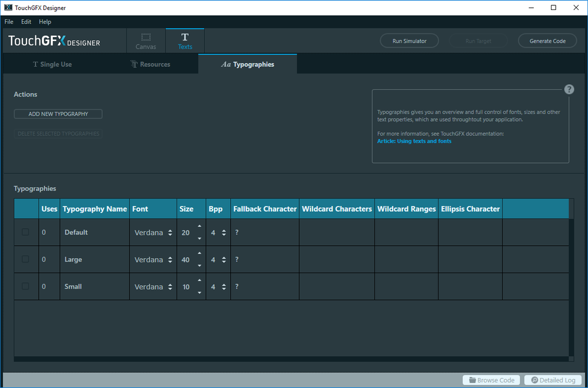This screenshot has height=388, width=588.
Task: Click fallback character cell for Default
Action: [265, 232]
